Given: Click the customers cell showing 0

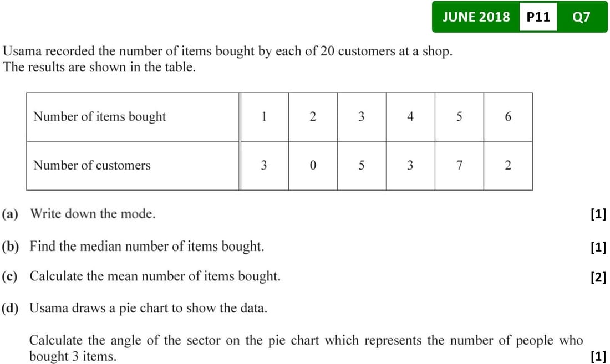Looking at the screenshot, I should 313,165.
